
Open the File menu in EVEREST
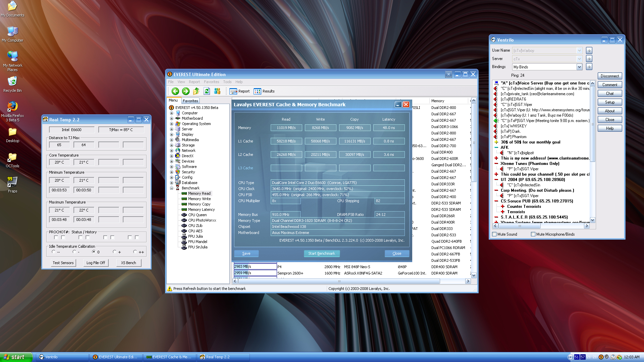click(171, 82)
